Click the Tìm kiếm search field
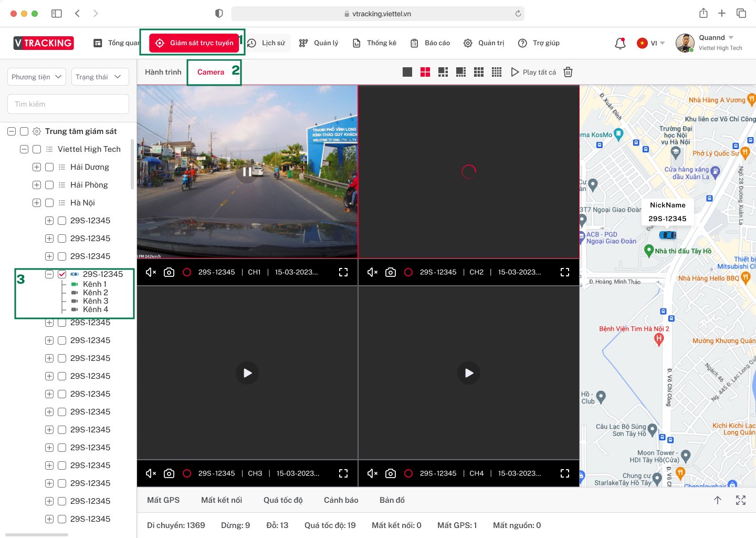Viewport: 756px width, 538px height. [68, 104]
